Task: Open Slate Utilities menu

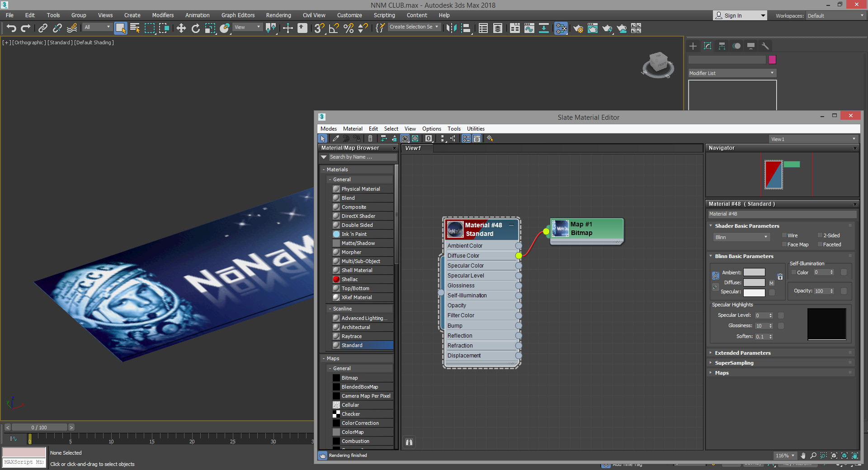Action: point(476,129)
